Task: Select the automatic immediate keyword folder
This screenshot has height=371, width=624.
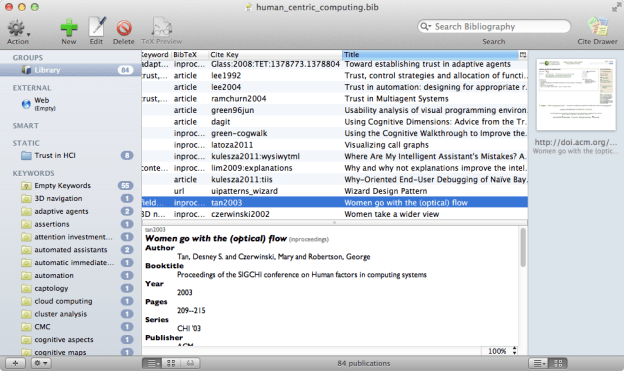Action: [x=70, y=262]
